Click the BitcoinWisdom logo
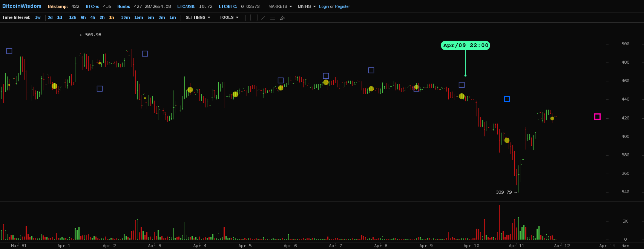The image size is (644, 249). tap(22, 6)
